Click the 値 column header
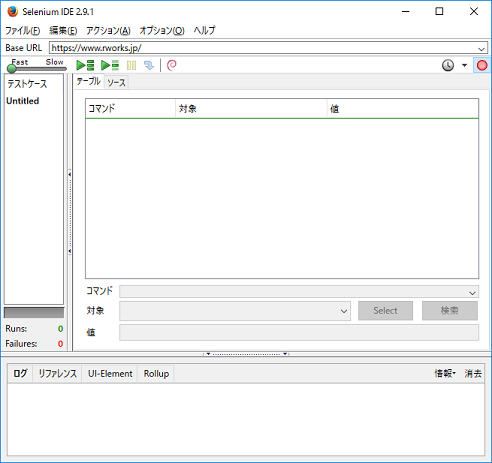This screenshot has height=463, width=492. pos(403,109)
